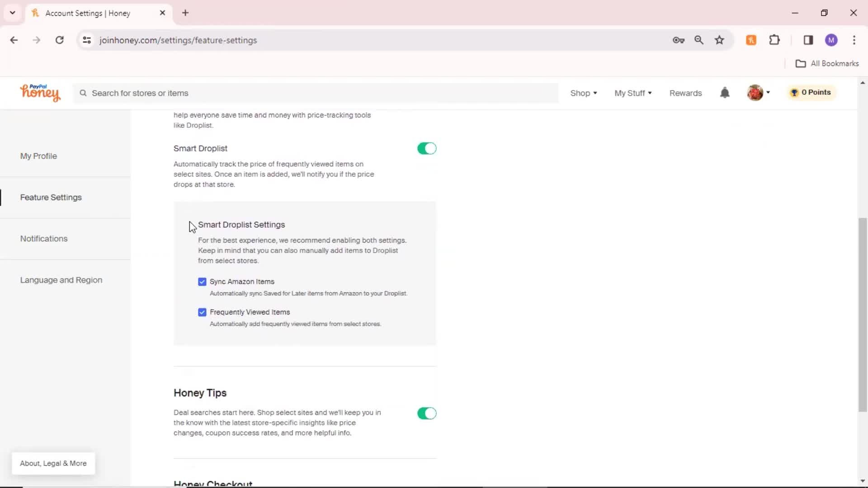Click the zoom magnifier icon in address bar

[699, 40]
